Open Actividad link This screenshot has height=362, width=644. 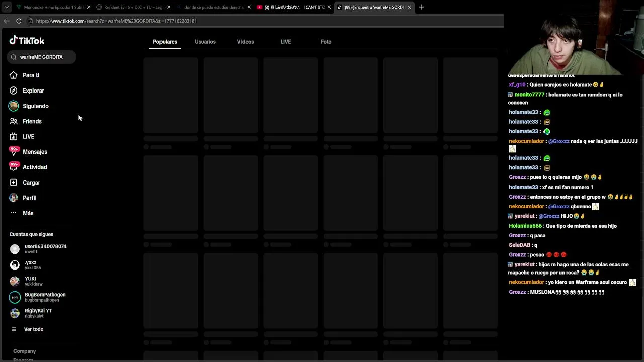pyautogui.click(x=35, y=167)
